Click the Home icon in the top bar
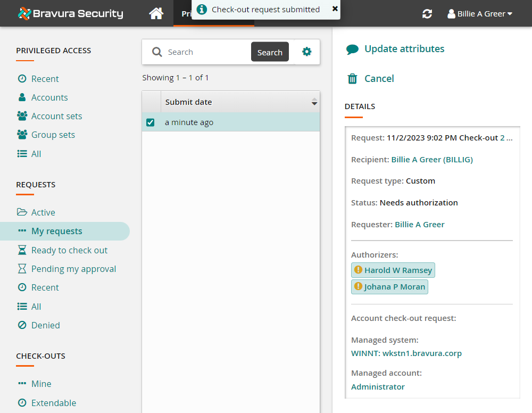The image size is (532, 413). tap(156, 14)
